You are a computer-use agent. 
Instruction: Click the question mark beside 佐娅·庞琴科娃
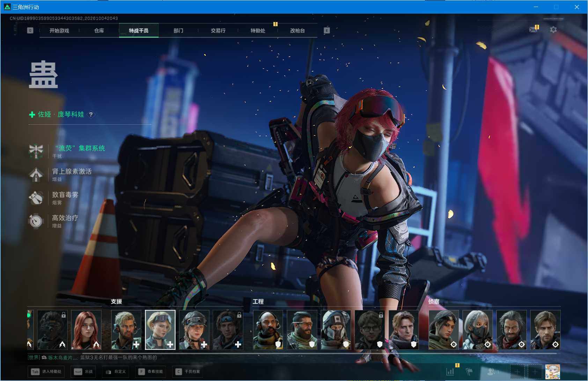tap(91, 115)
